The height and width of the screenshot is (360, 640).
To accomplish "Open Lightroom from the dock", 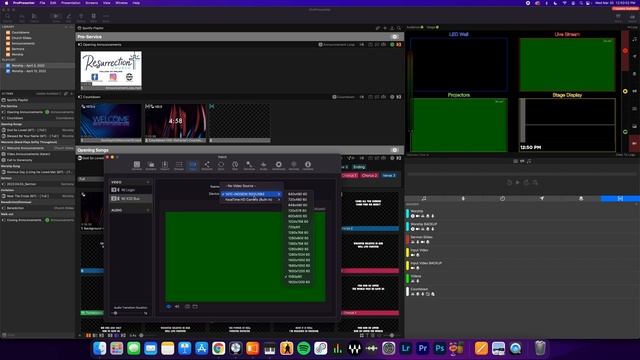I will [405, 348].
